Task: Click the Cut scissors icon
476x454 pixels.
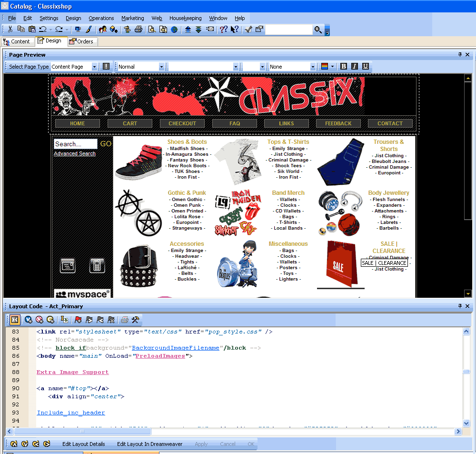Action: click(10, 30)
